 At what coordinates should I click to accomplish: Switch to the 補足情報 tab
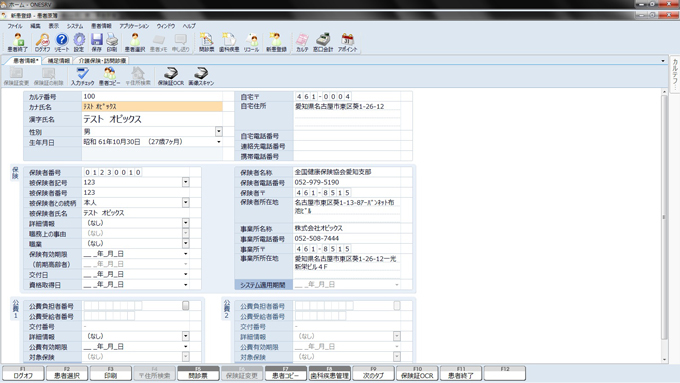[59, 61]
